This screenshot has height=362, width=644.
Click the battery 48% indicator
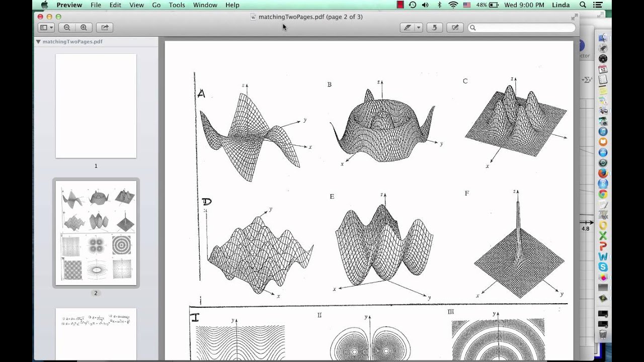click(487, 5)
